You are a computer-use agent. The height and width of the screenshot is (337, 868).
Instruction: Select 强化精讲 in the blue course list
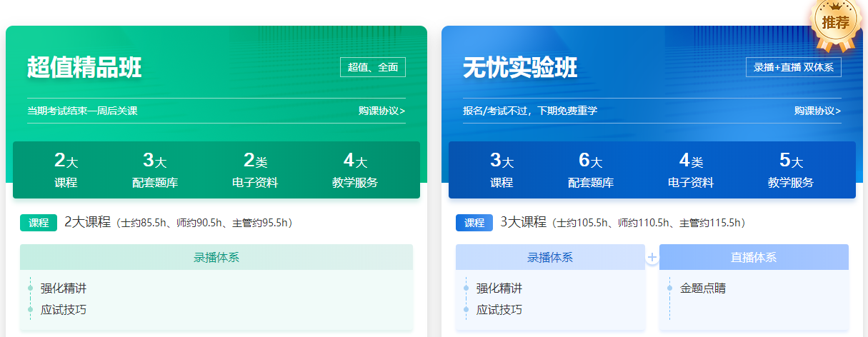click(x=499, y=288)
